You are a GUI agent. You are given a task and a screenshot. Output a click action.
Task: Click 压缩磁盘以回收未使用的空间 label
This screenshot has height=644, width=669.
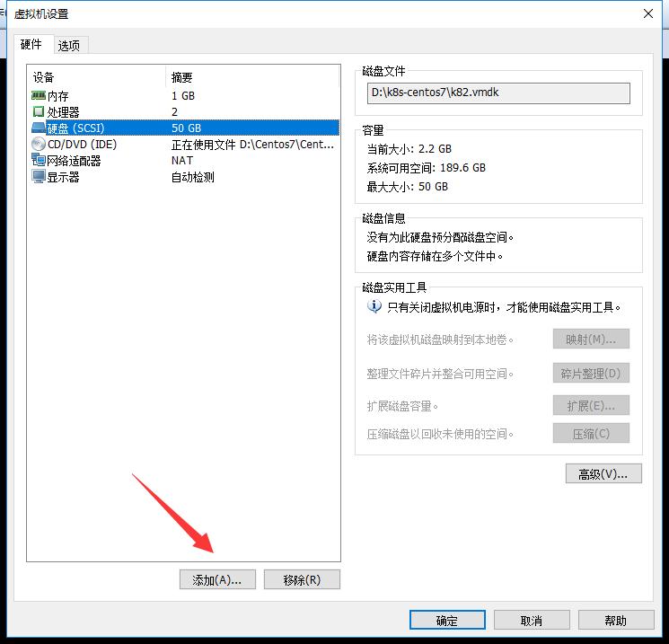coord(440,434)
